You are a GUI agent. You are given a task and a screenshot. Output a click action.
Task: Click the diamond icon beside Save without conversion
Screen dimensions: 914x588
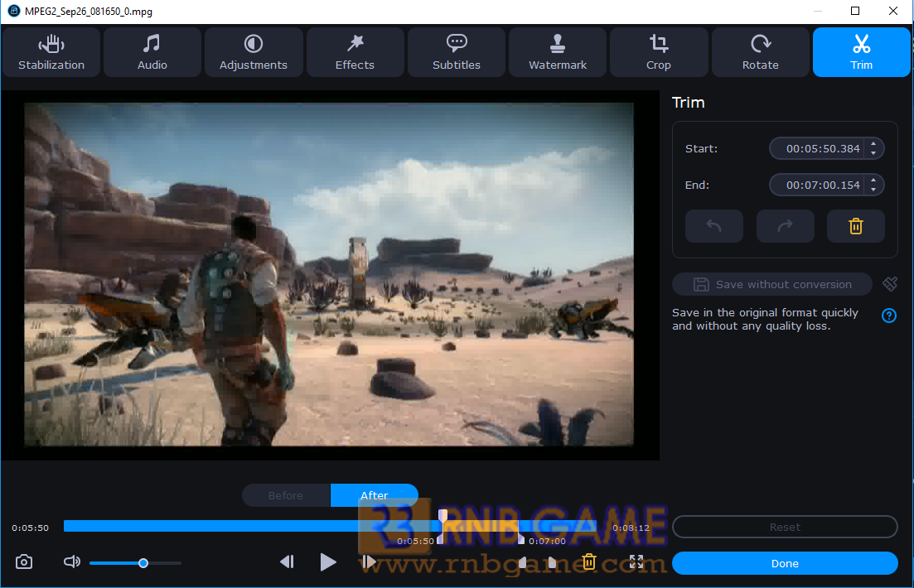890,284
